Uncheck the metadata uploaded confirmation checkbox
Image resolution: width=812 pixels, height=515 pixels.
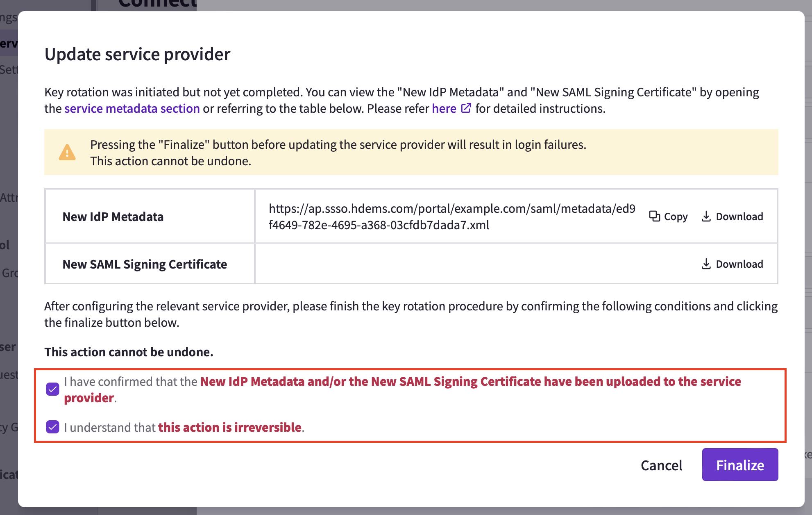point(52,389)
